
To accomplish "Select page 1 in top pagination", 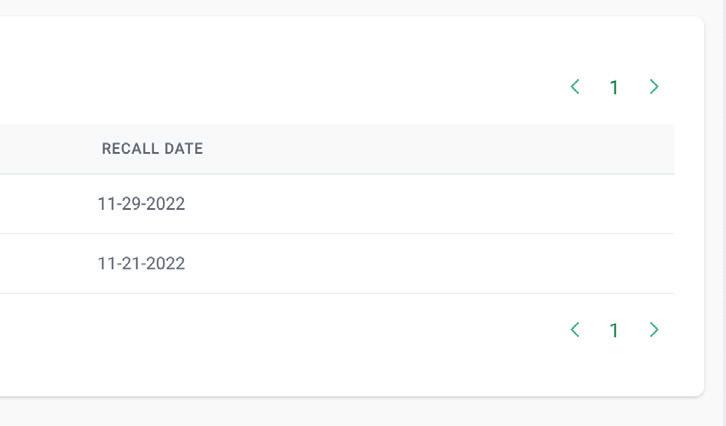I will 614,87.
